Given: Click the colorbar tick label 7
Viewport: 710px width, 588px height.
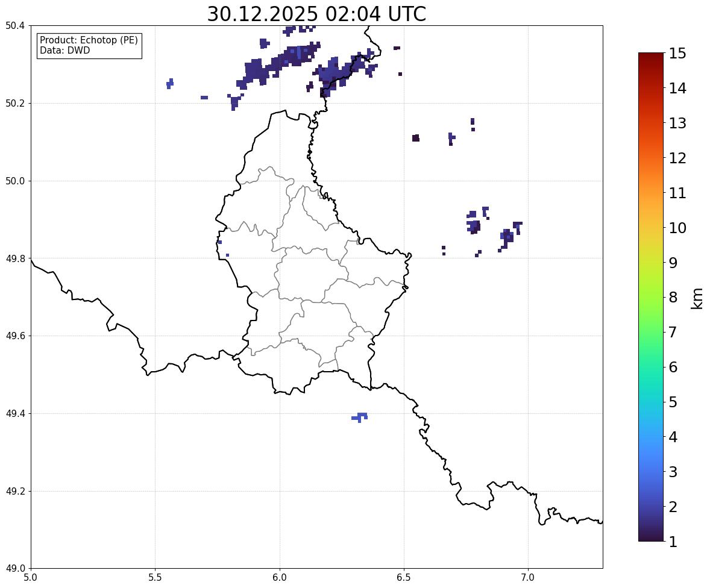Looking at the screenshot, I should [x=673, y=332].
